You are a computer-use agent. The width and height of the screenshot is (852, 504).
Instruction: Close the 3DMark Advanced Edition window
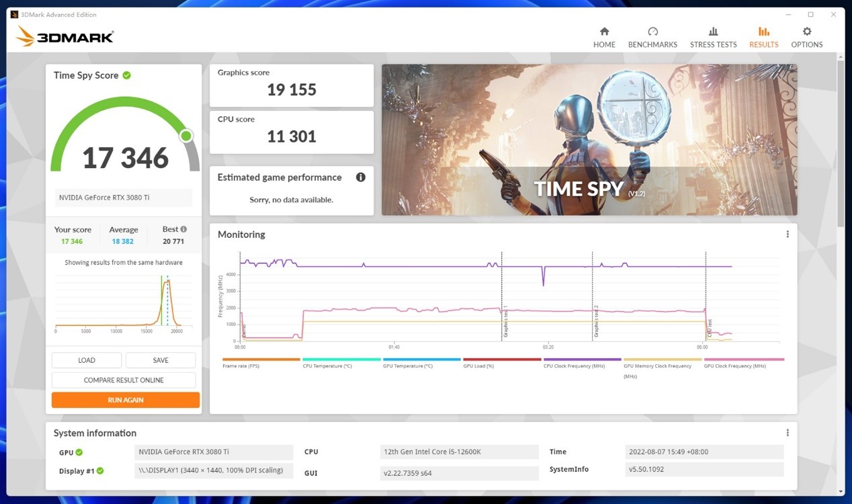pos(834,15)
